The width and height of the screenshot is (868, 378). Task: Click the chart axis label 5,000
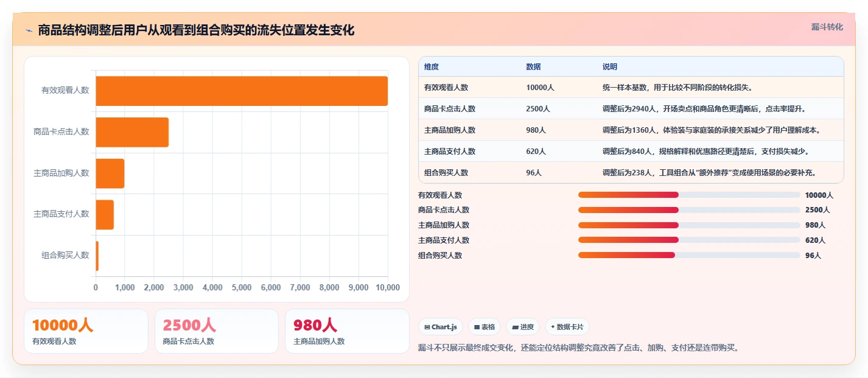tap(242, 287)
